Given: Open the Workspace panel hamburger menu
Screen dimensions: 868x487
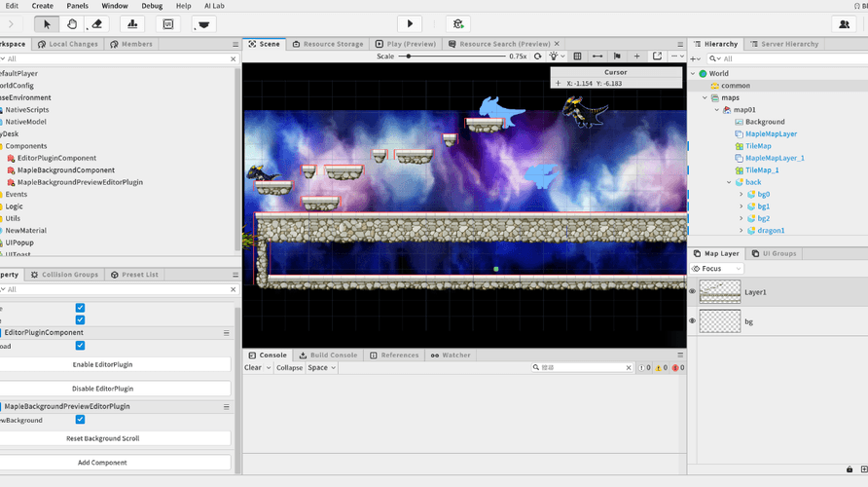Looking at the screenshot, I should point(235,45).
